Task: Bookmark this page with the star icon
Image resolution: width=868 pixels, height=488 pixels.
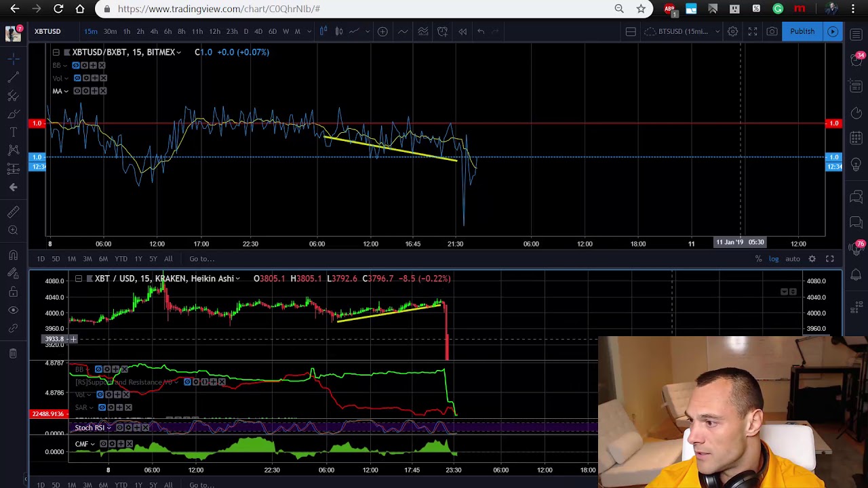Action: point(641,9)
